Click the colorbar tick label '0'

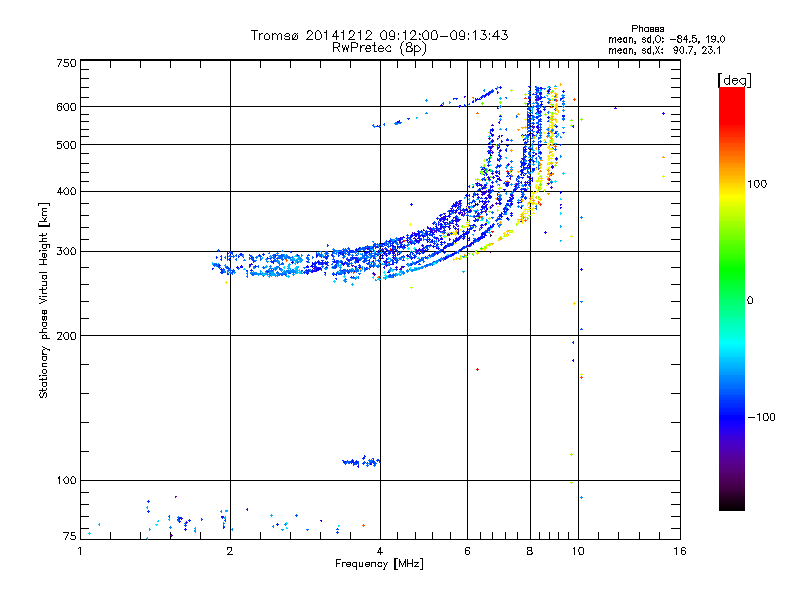[750, 301]
